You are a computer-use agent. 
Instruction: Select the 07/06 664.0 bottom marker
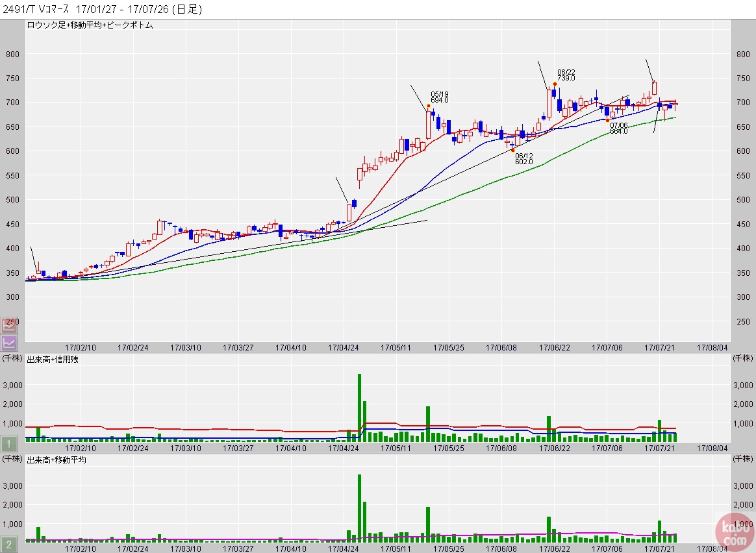click(x=607, y=121)
